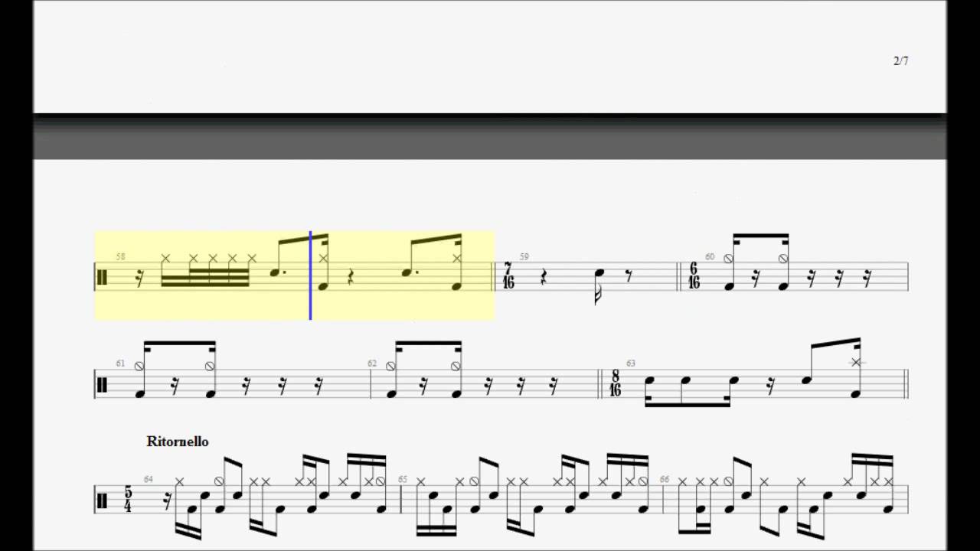Click the Ritornello section label
The height and width of the screenshot is (551, 980).
pos(178,442)
